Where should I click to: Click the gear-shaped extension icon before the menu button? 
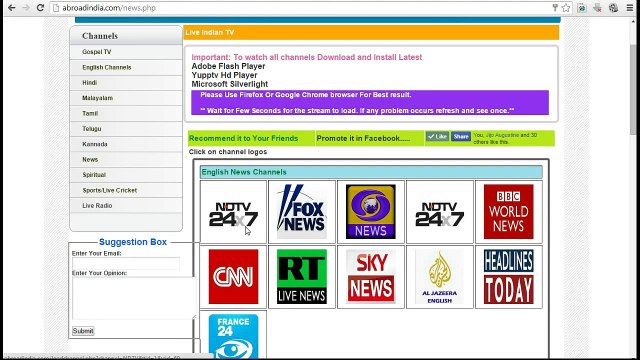coord(613,8)
